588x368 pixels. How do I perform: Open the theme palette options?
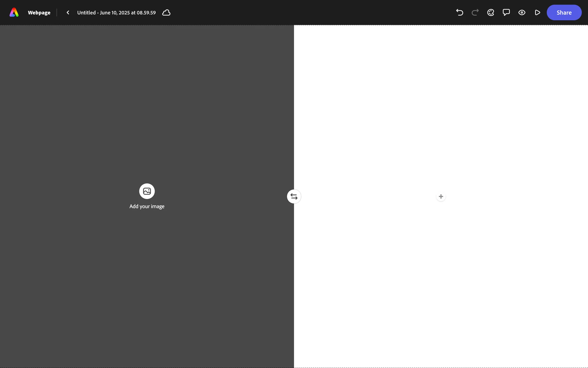(x=491, y=13)
